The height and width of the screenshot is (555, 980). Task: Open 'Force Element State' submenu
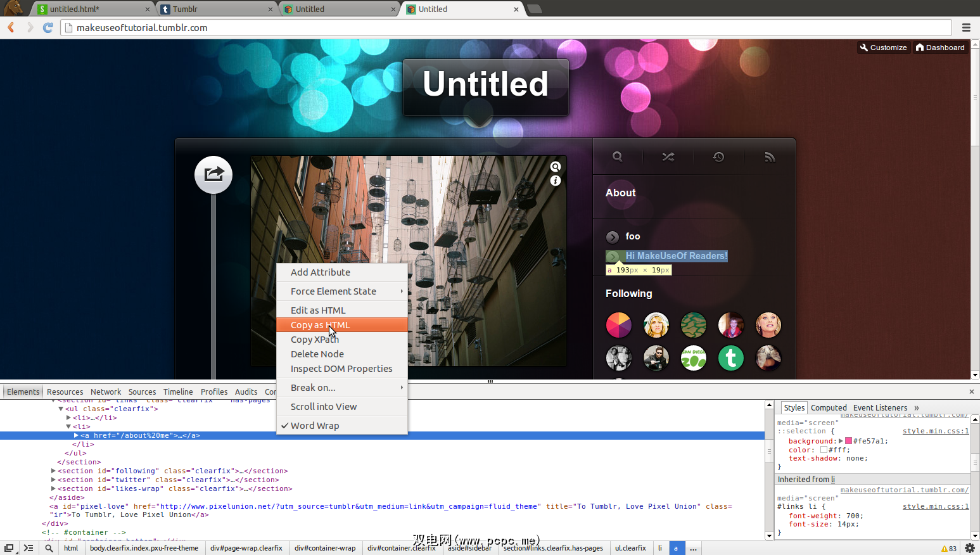[x=342, y=291]
